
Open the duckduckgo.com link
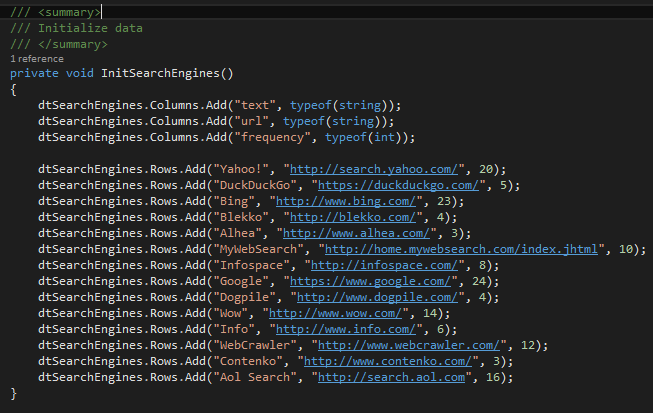pos(399,185)
